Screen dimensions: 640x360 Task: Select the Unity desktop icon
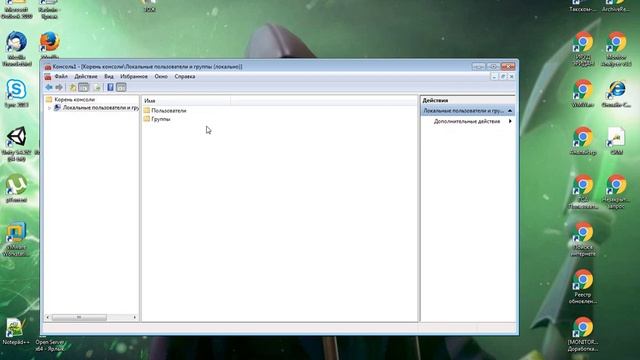pos(16,144)
